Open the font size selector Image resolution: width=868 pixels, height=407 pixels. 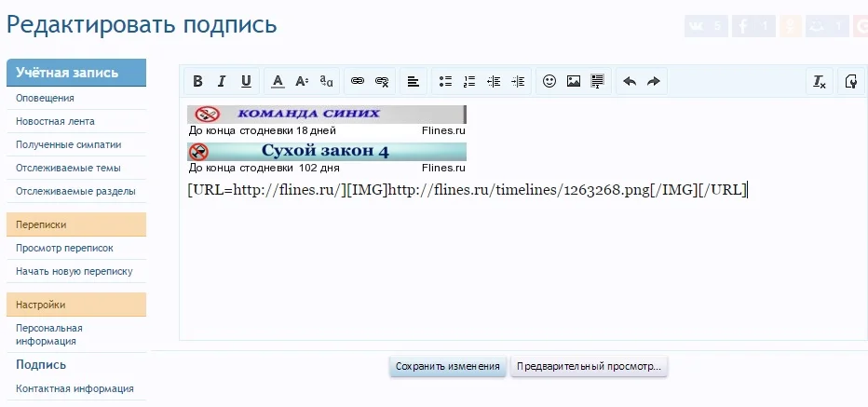(x=302, y=81)
